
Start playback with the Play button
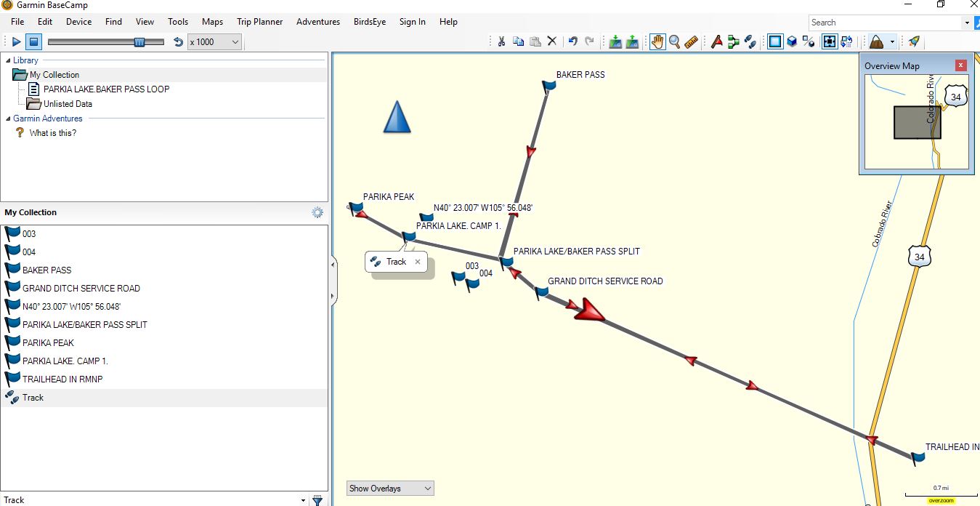pyautogui.click(x=17, y=42)
